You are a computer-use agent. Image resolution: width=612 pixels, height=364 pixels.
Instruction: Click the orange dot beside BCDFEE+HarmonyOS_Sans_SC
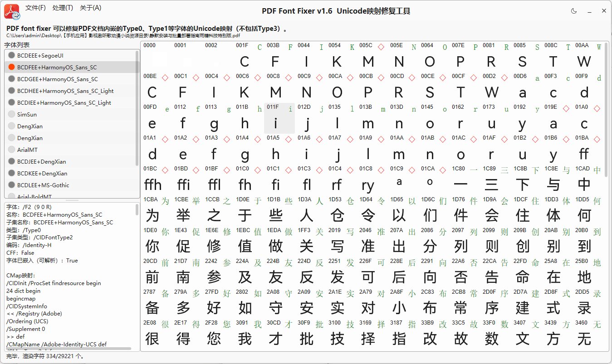(x=12, y=67)
